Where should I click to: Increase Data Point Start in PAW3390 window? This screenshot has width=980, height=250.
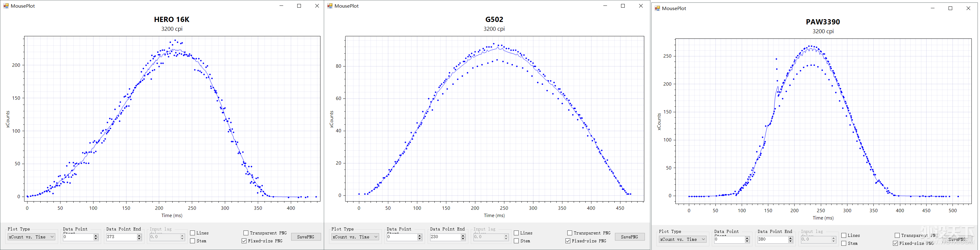[747, 238]
